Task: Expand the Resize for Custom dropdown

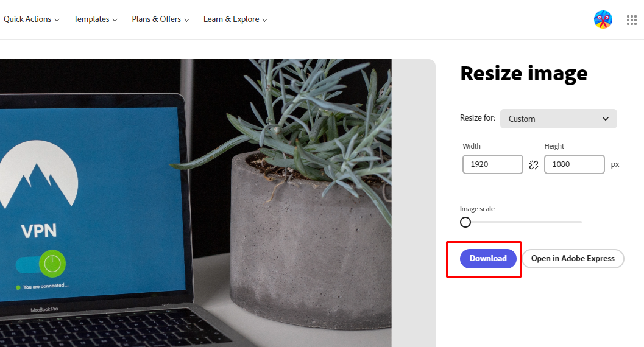Action: (559, 119)
